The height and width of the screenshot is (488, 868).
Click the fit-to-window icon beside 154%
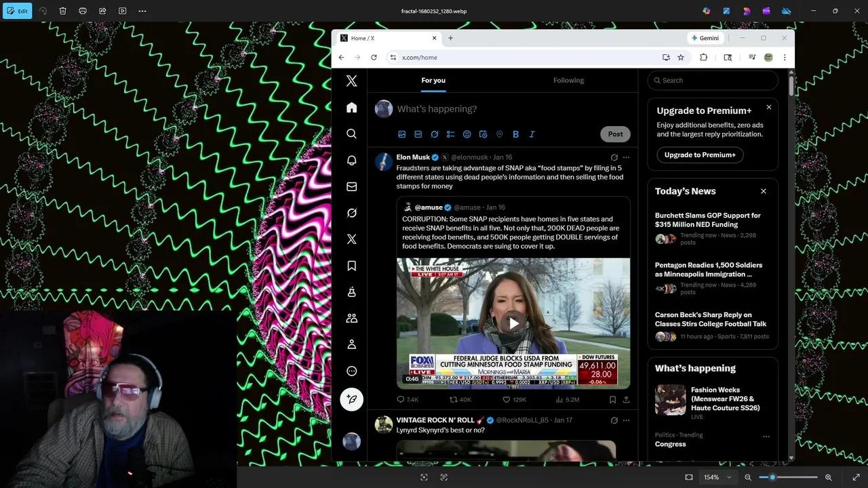pyautogui.click(x=689, y=477)
